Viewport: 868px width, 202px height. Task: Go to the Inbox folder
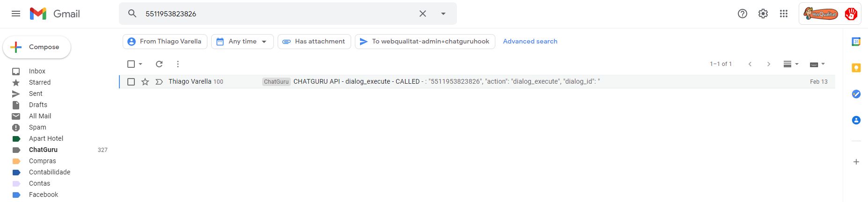(37, 71)
